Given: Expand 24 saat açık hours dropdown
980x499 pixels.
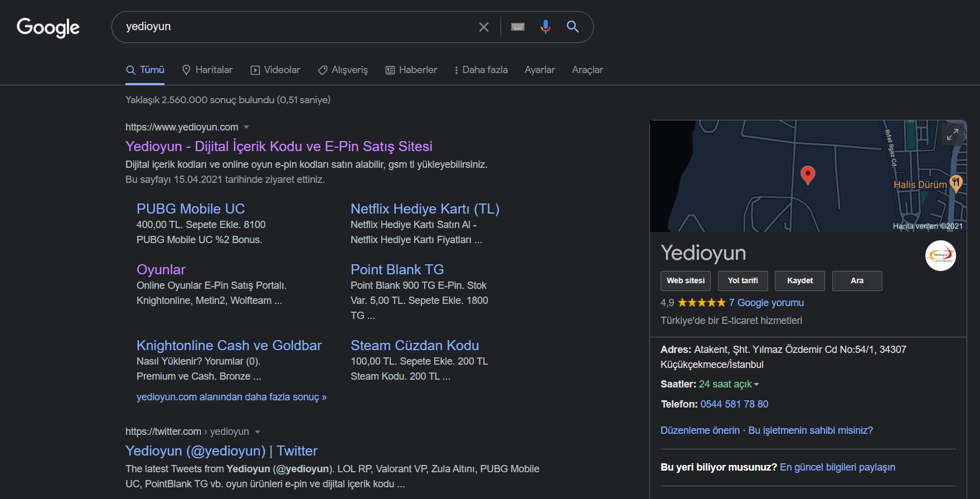Looking at the screenshot, I should 729,384.
